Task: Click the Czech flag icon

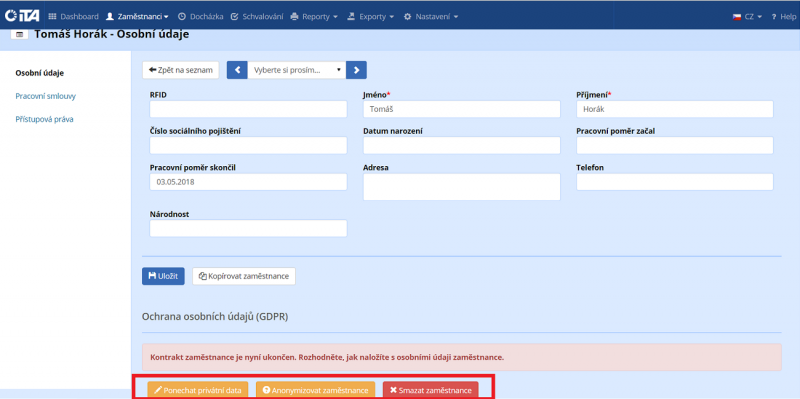Action: coord(737,16)
